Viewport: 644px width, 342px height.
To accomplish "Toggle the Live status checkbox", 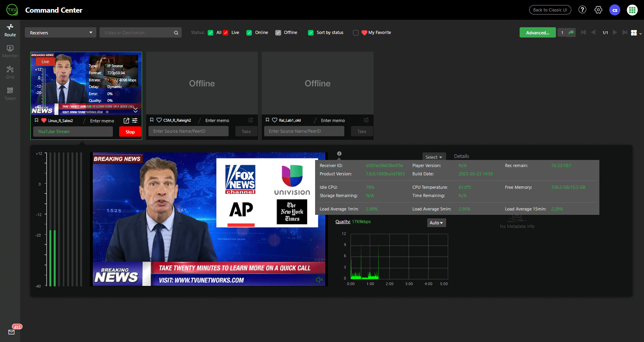I will pos(225,33).
